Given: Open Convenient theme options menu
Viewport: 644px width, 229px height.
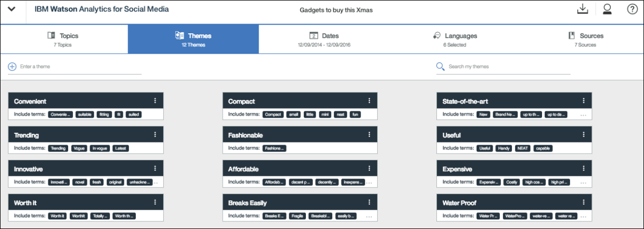Looking at the screenshot, I should pos(155,101).
